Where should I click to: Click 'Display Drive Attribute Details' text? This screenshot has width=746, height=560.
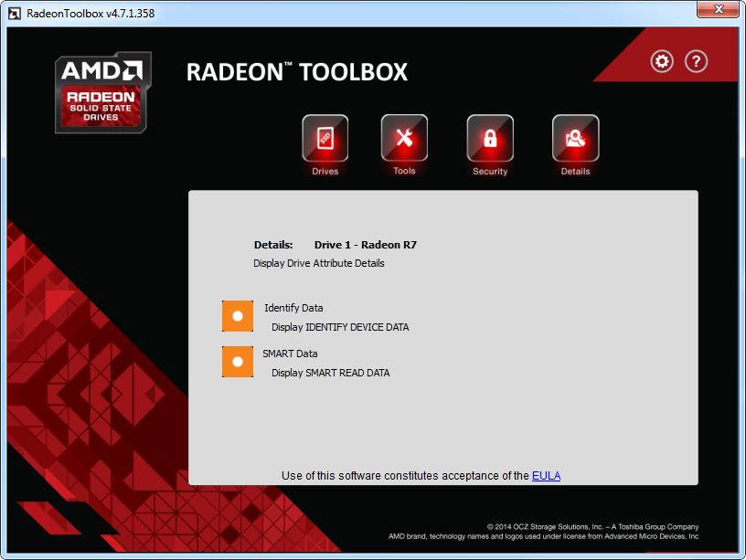coord(319,263)
